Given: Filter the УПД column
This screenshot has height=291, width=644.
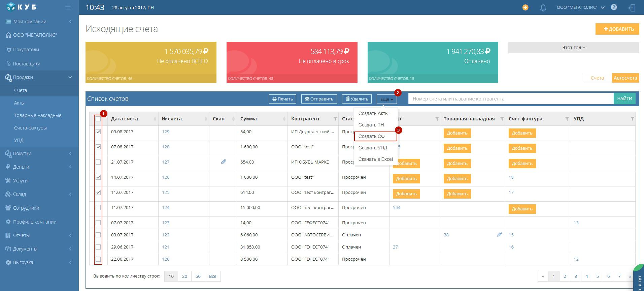Looking at the screenshot, I should 632,119.
